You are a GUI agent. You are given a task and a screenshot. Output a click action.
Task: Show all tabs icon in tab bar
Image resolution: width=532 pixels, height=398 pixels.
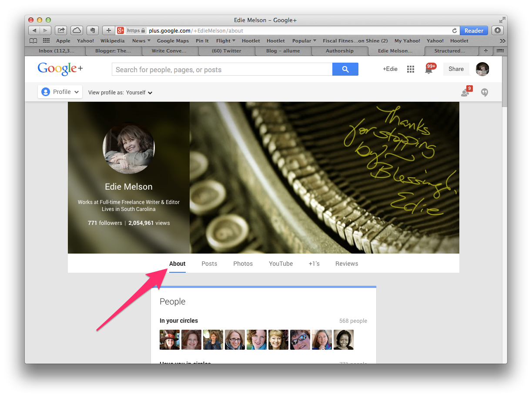[500, 51]
